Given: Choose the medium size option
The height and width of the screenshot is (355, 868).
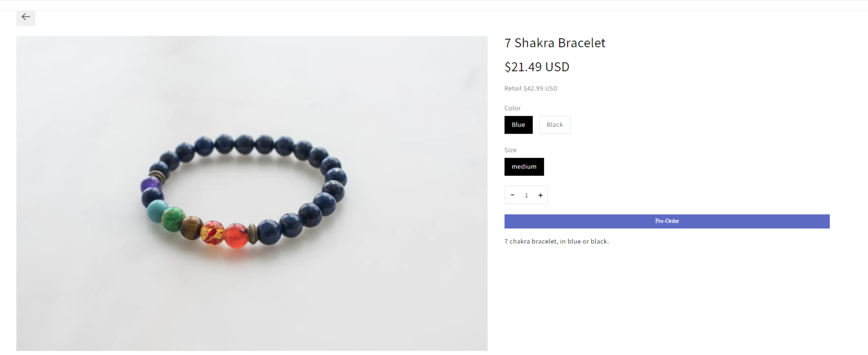Looking at the screenshot, I should tap(524, 167).
